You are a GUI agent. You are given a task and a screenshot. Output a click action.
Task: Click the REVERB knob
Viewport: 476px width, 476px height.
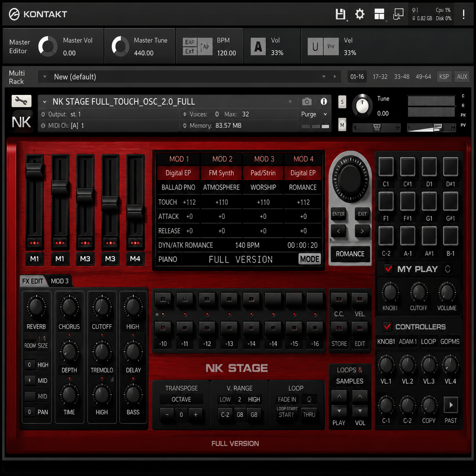36,307
